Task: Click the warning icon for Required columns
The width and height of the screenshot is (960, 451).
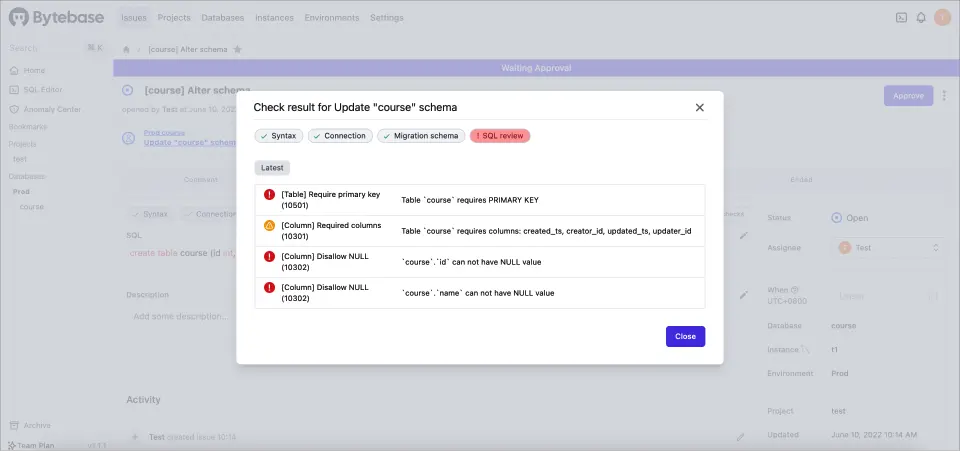Action: coord(269,226)
